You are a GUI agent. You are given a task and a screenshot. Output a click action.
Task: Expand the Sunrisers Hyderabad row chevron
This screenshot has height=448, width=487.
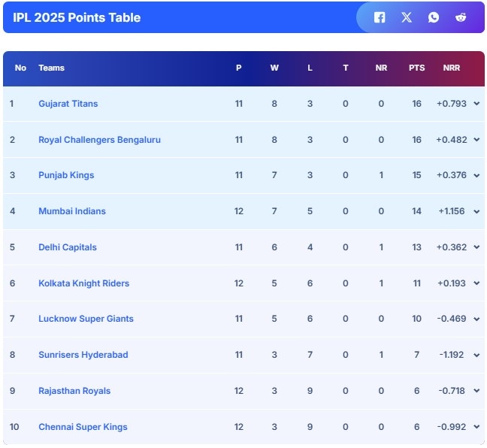(476, 355)
